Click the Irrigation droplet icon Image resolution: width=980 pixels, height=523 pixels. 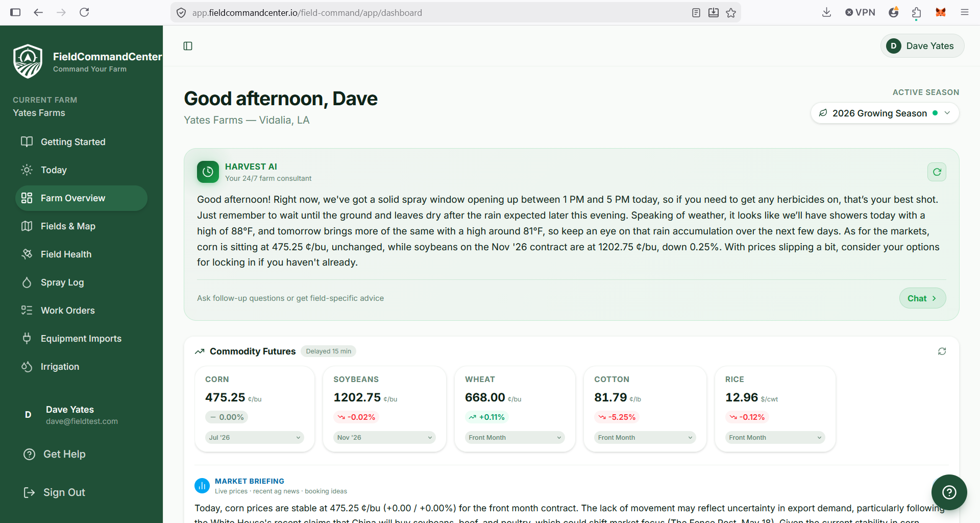click(x=27, y=367)
